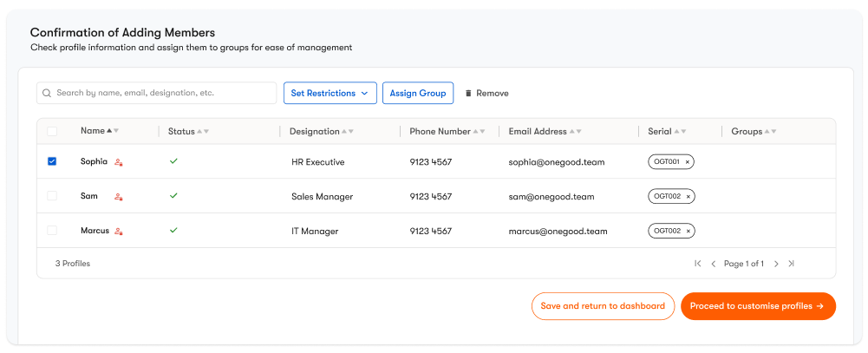Viewport: 868px width, 353px height.
Task: Select Sam's row checkbox
Action: coord(52,196)
